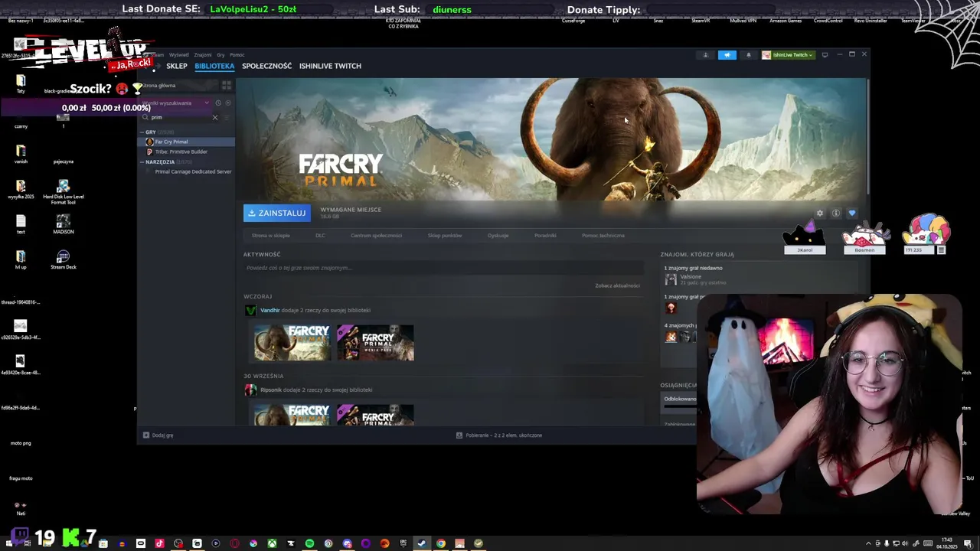Open the DLC link
Image resolution: width=980 pixels, height=551 pixels.
click(320, 236)
